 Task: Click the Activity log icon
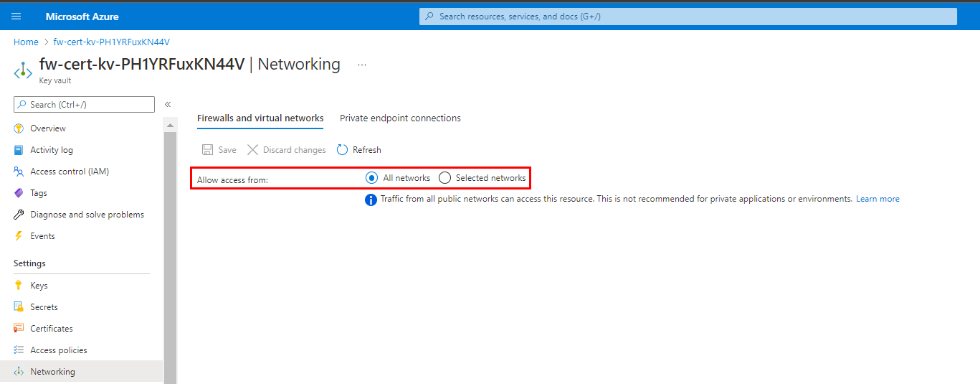pyautogui.click(x=19, y=150)
